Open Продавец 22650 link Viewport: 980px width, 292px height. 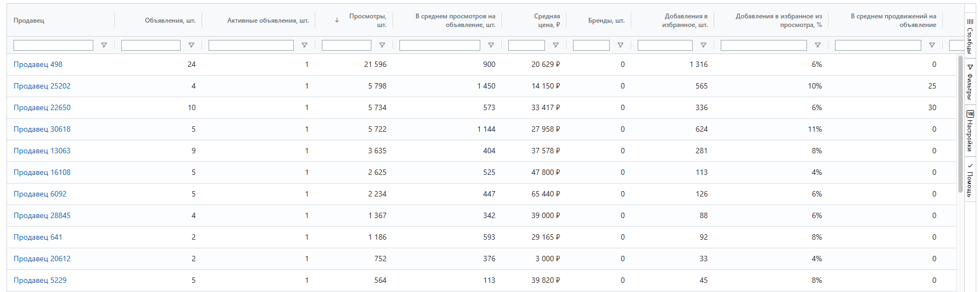(42, 107)
